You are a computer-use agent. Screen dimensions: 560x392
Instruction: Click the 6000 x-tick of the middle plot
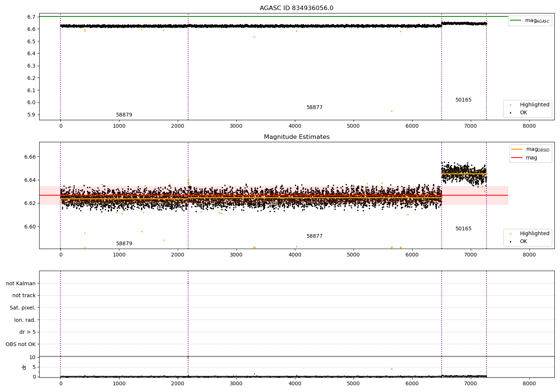(x=412, y=255)
